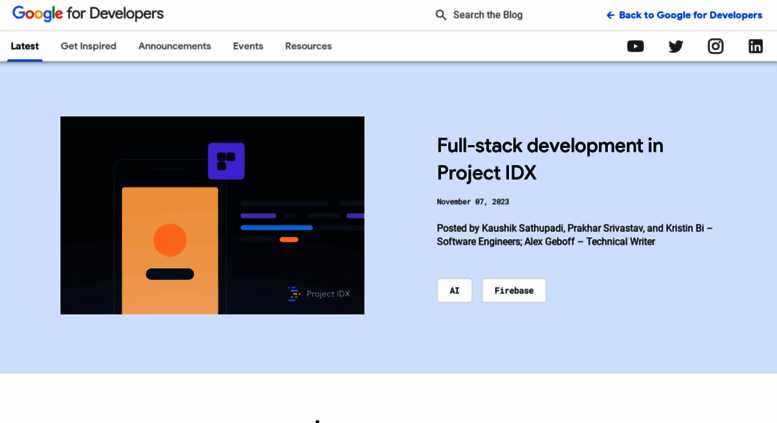Open the Instagram social icon

pyautogui.click(x=715, y=46)
